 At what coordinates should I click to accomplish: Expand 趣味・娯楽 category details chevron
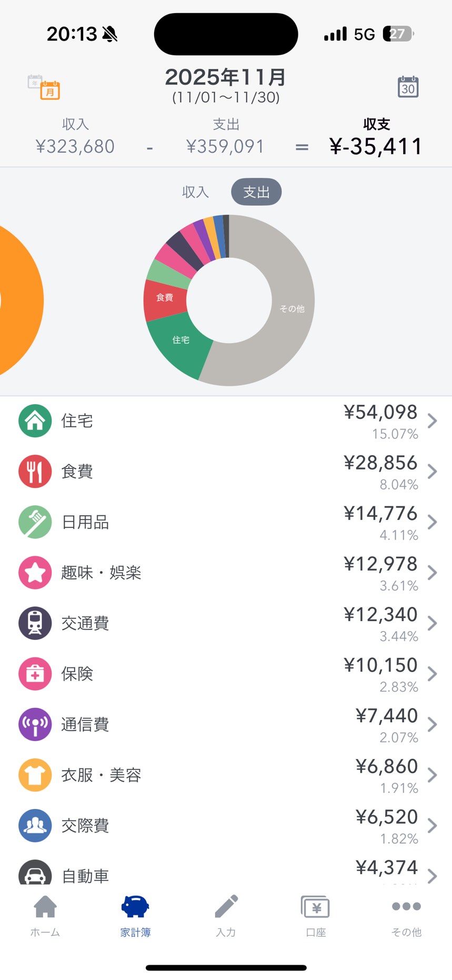tap(432, 573)
